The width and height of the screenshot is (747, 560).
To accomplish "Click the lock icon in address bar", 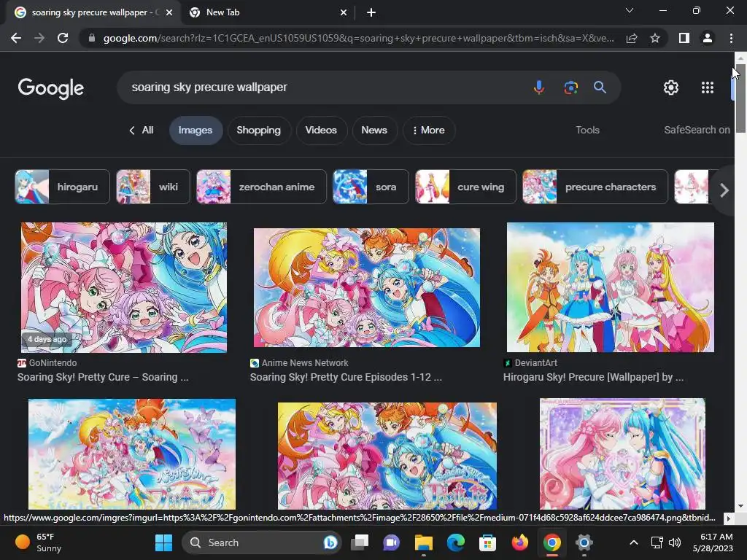I will coord(91,38).
